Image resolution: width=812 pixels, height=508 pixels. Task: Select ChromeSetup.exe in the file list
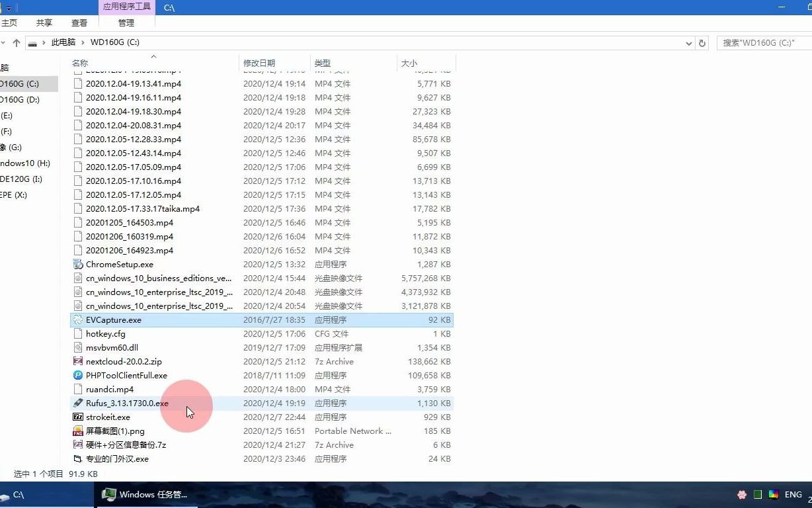119,264
